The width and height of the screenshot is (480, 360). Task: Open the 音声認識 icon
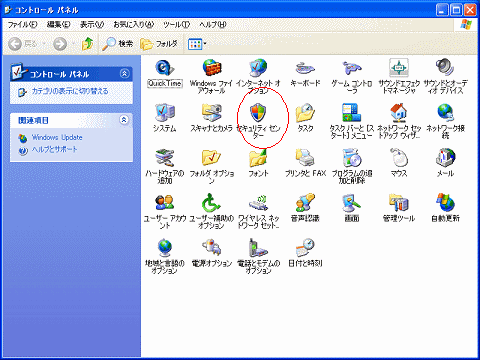pyautogui.click(x=305, y=203)
